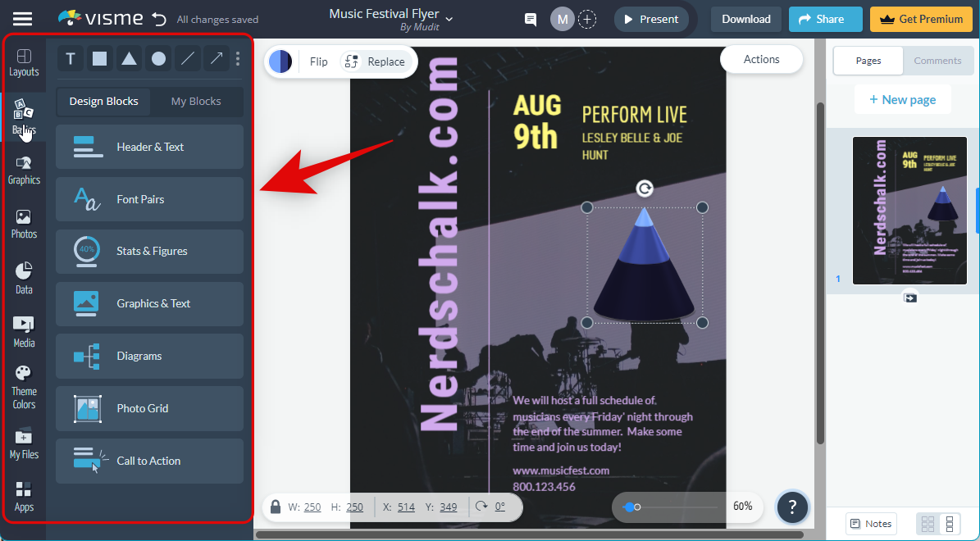Screen dimensions: 980x541
Task: Click the 60% zoom percentage
Action: point(742,507)
